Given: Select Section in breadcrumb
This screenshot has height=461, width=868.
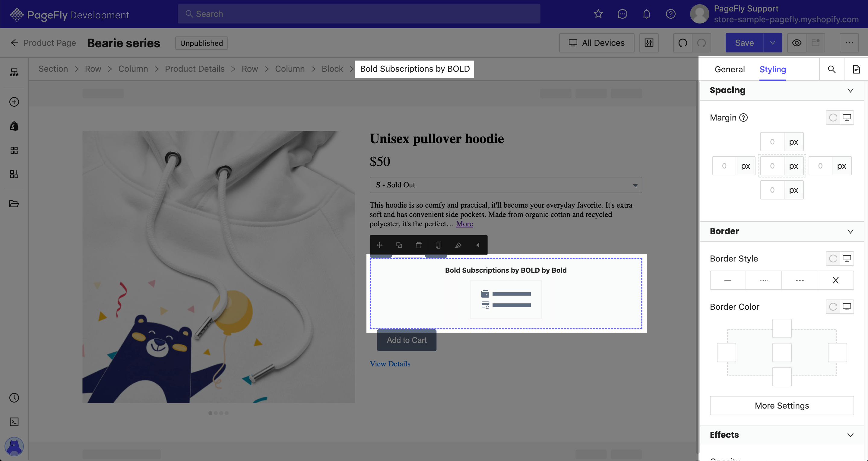Looking at the screenshot, I should click(53, 69).
